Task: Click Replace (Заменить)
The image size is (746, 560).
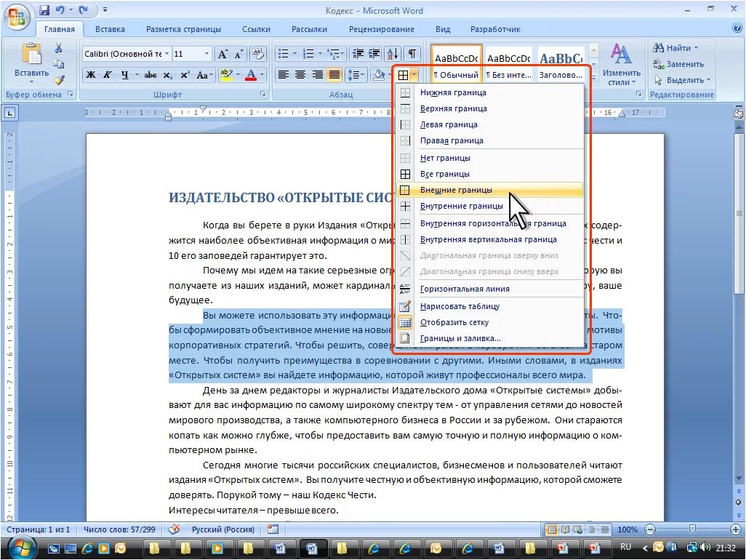Action: (x=678, y=64)
